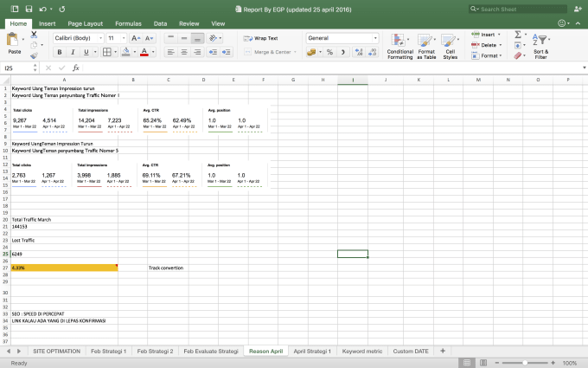Open Cell Styles gallery
Screen dimensions: 588x368
tap(450, 46)
